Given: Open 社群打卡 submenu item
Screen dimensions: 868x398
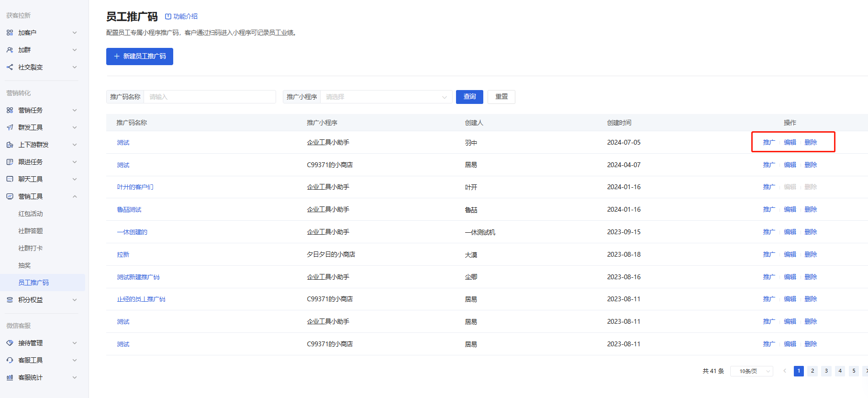Looking at the screenshot, I should [31, 248].
